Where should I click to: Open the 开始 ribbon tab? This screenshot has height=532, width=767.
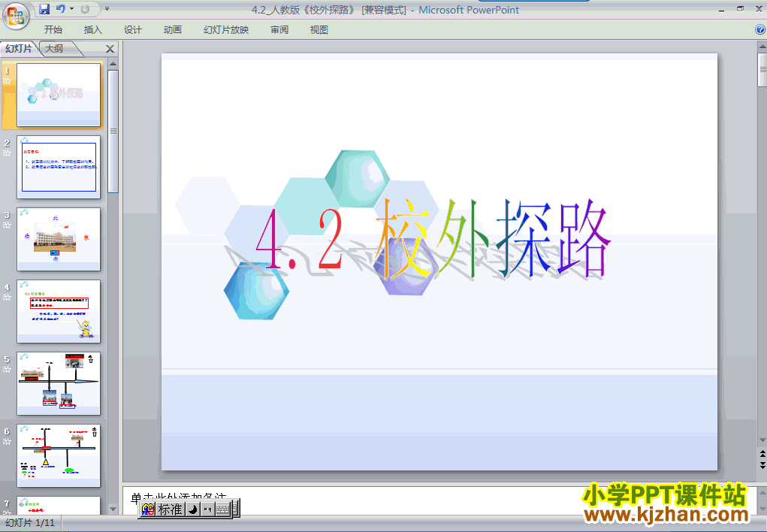pos(53,30)
